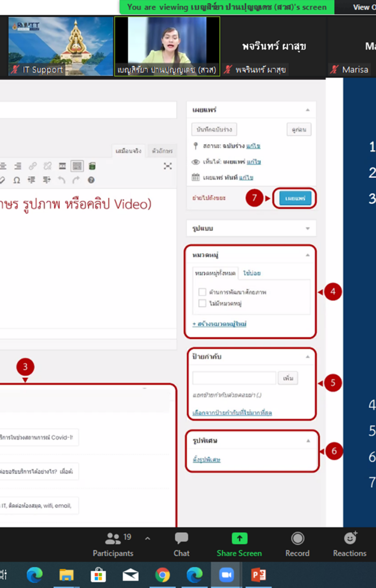Switch to ตัวอักษร text editor tab
This screenshot has height=588, width=376.
(162, 151)
